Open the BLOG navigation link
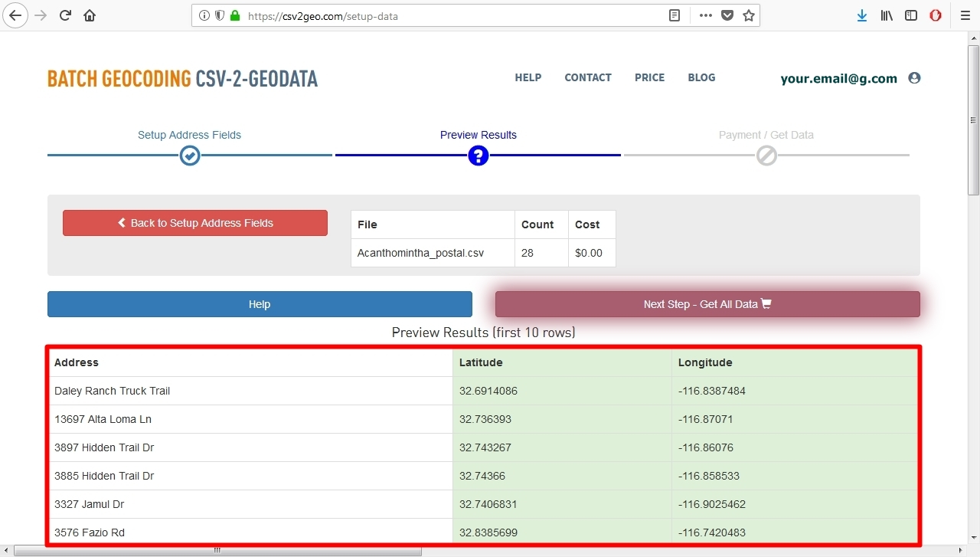The image size is (980, 557). click(x=701, y=77)
